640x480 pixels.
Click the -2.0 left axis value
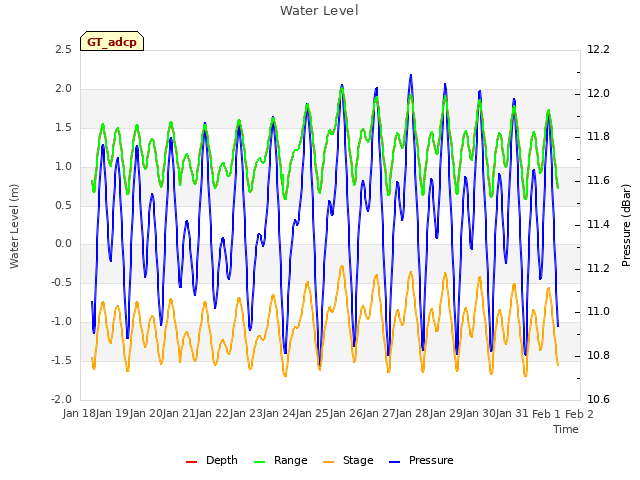(61, 399)
